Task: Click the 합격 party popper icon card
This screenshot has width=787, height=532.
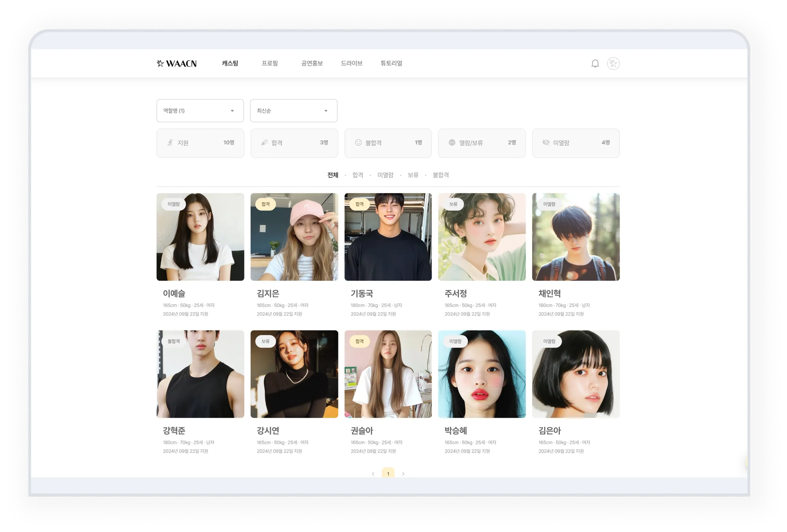Action: point(294,143)
